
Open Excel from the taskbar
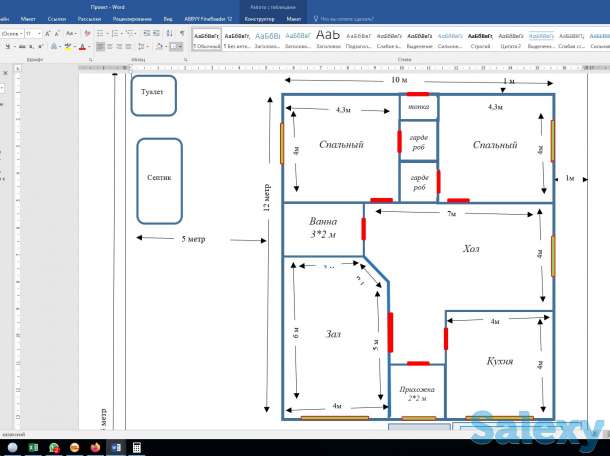coord(31,447)
